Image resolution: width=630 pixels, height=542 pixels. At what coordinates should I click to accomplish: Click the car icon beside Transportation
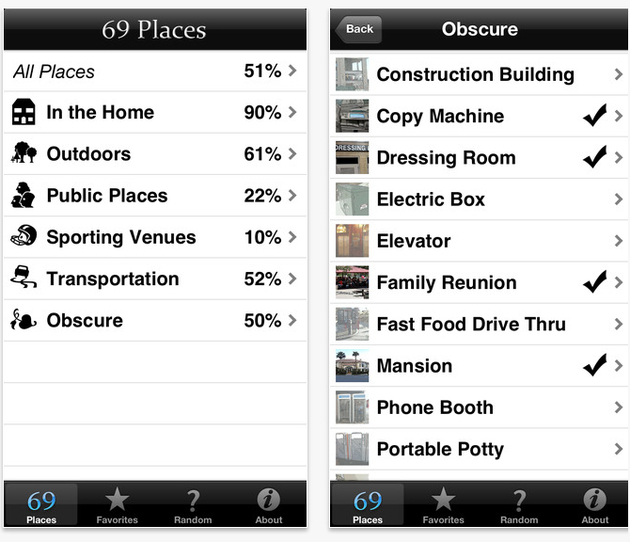(x=23, y=279)
